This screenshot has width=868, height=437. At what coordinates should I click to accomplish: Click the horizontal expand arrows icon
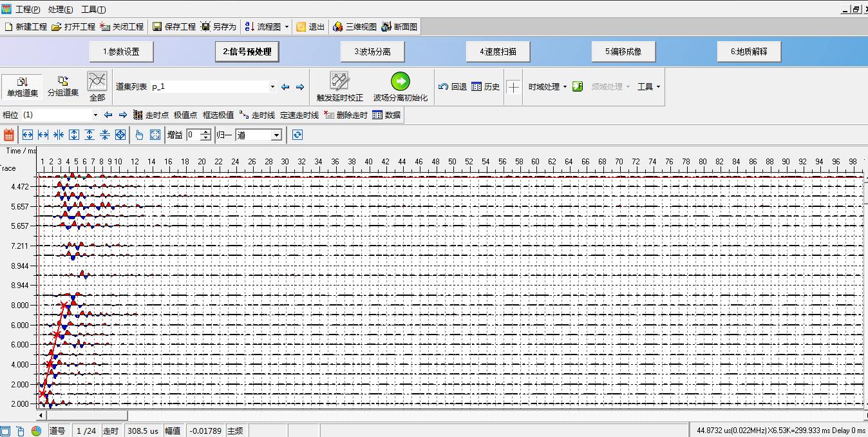[28, 135]
